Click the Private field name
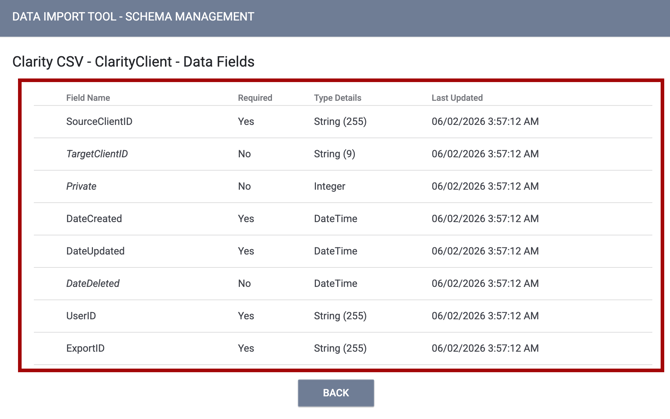The width and height of the screenshot is (670, 419). (x=81, y=186)
